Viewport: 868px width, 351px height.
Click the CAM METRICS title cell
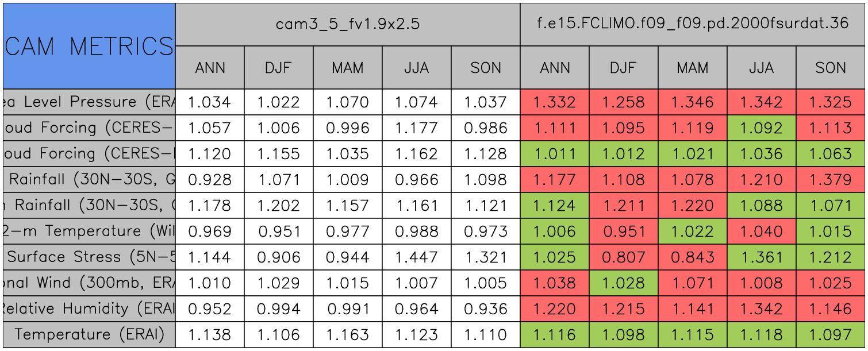click(x=89, y=46)
